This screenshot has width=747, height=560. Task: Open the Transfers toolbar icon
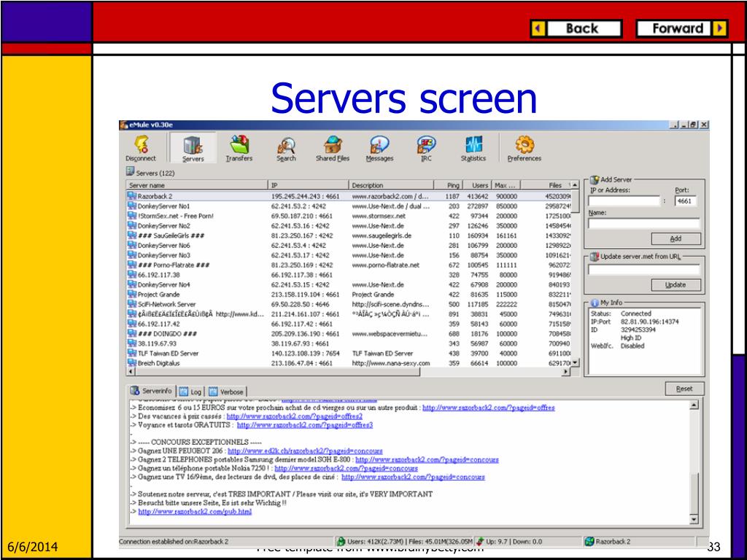(239, 144)
